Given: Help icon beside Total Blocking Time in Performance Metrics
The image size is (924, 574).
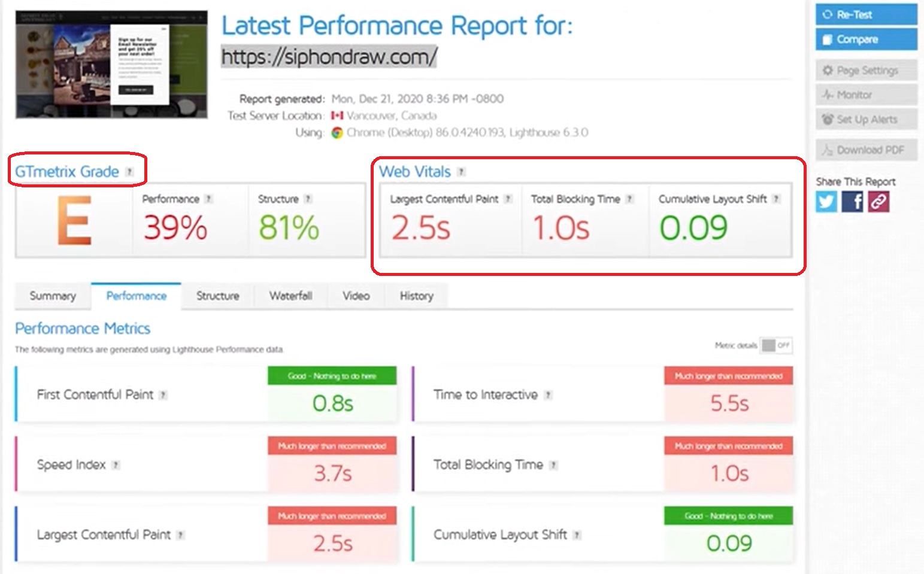Looking at the screenshot, I should coord(553,465).
